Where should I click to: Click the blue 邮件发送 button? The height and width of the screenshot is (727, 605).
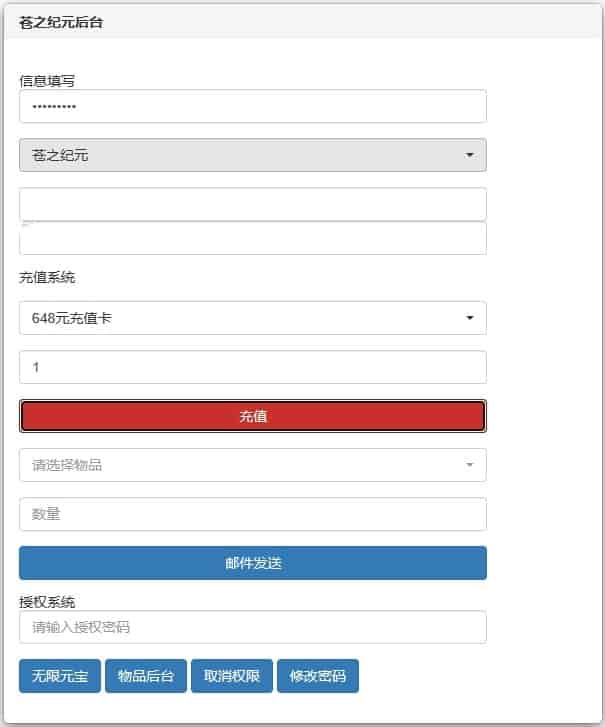tap(252, 563)
